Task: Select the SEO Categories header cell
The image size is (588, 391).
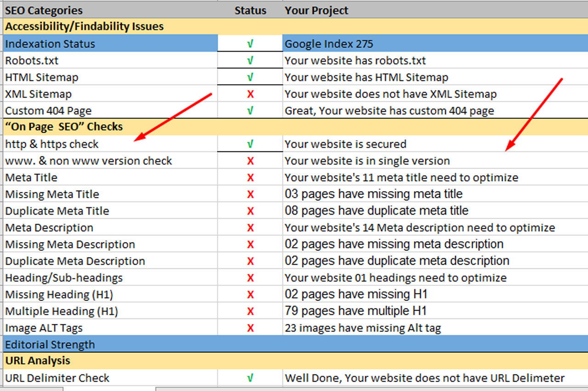Action: click(44, 10)
